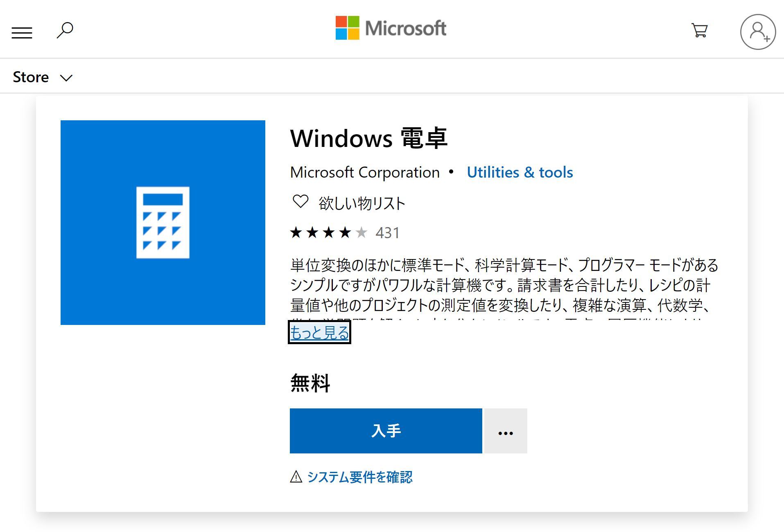Click the Windows 電卓 app title

[x=368, y=138]
